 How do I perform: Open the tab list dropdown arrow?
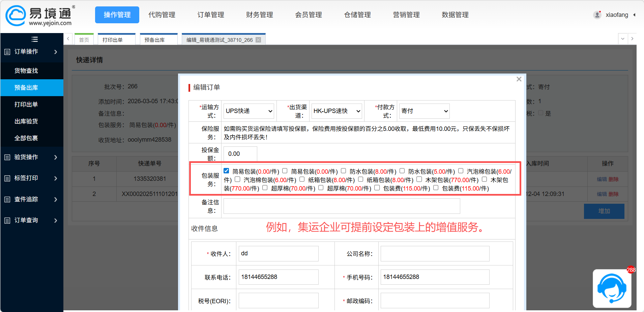coord(623,39)
